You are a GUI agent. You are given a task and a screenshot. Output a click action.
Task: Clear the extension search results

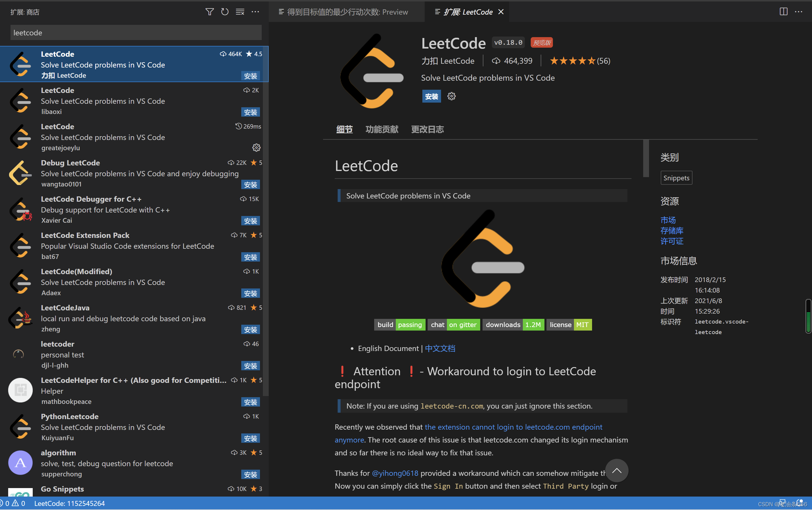coord(240,12)
